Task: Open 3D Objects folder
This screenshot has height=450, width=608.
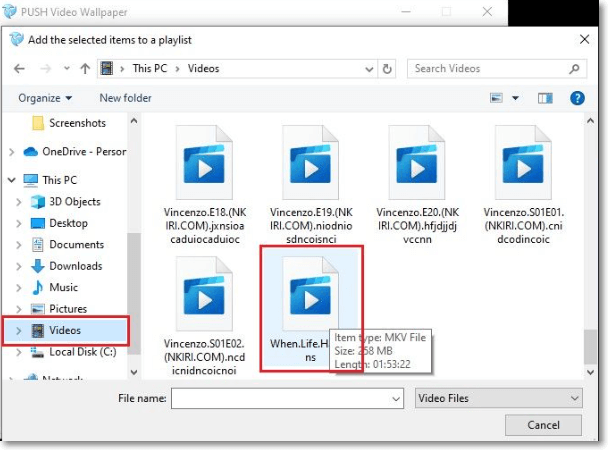Action: (x=66, y=202)
